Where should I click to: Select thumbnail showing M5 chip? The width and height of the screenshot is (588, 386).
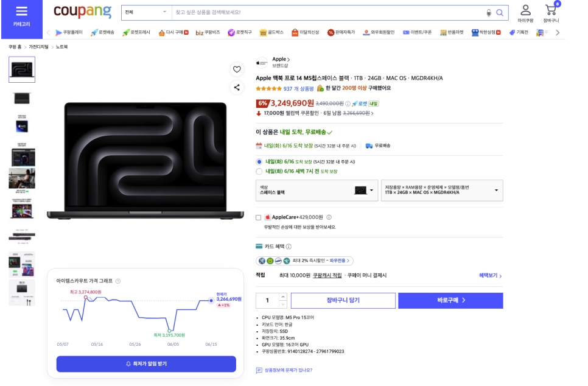point(22,125)
